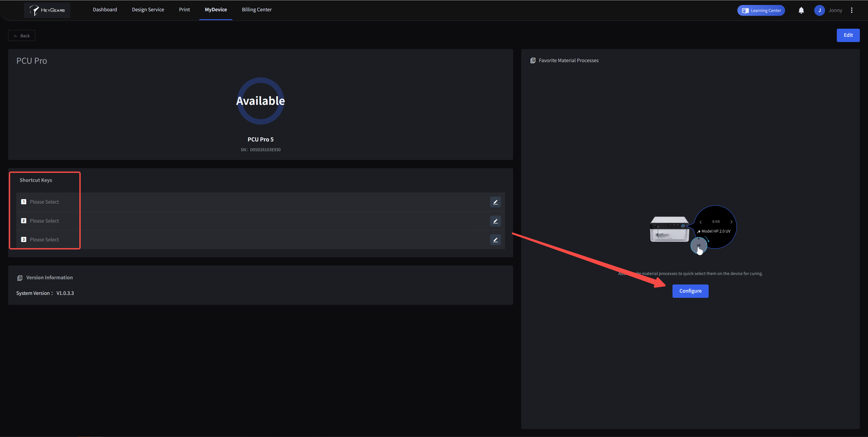Click the HeyGears logo

click(47, 10)
